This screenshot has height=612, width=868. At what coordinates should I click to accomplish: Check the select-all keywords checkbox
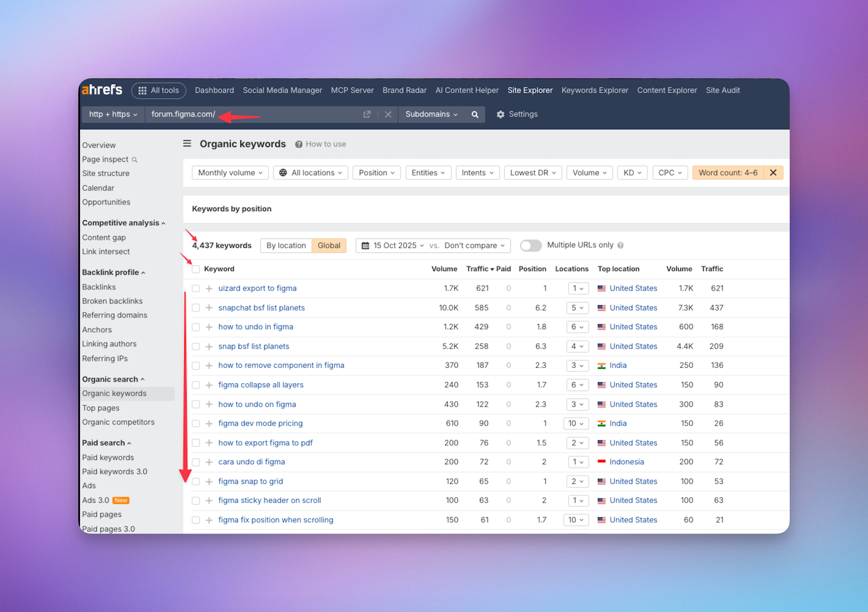coord(196,269)
